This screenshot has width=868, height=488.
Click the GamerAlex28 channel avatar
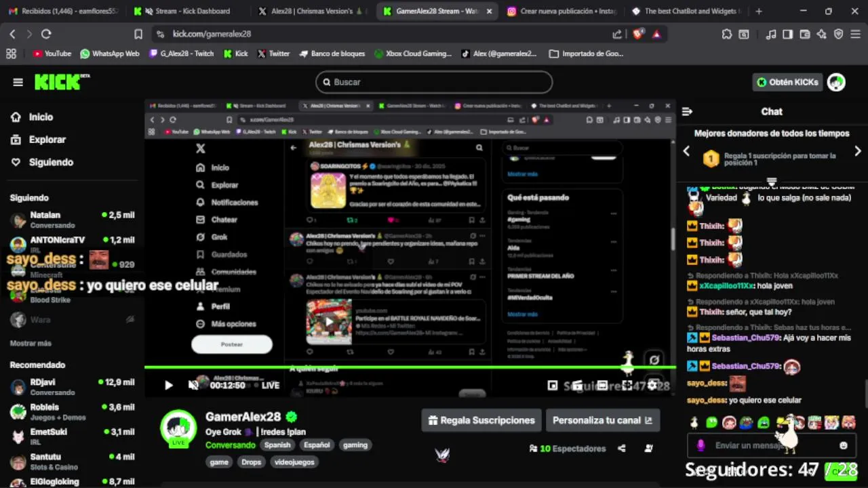click(x=178, y=428)
